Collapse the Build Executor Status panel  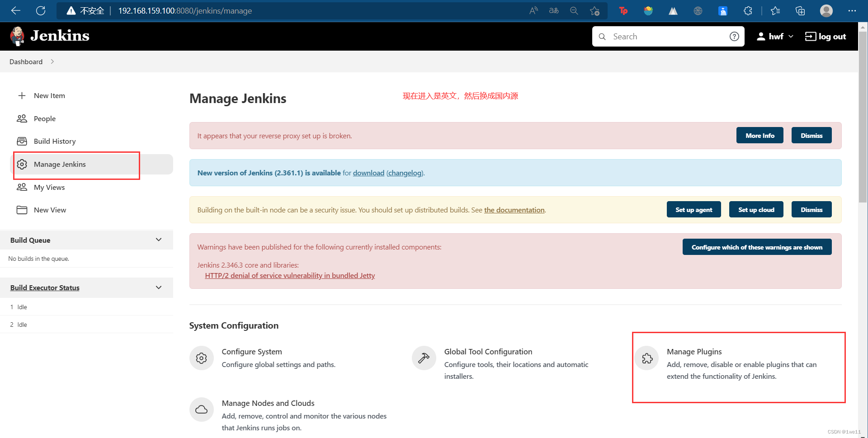(x=159, y=287)
